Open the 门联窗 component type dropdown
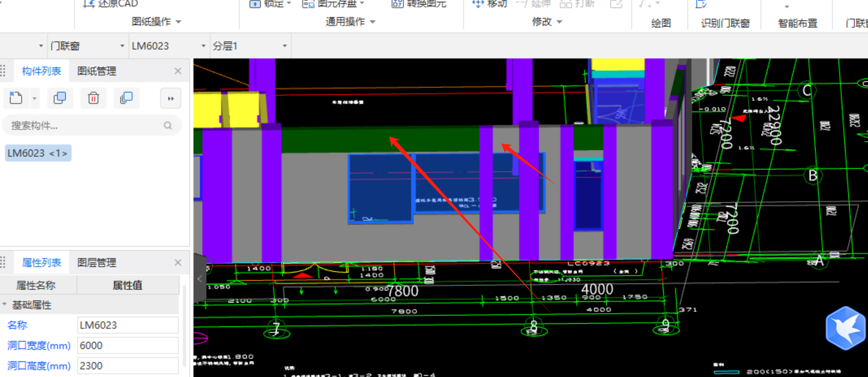The image size is (868, 377). [x=122, y=46]
